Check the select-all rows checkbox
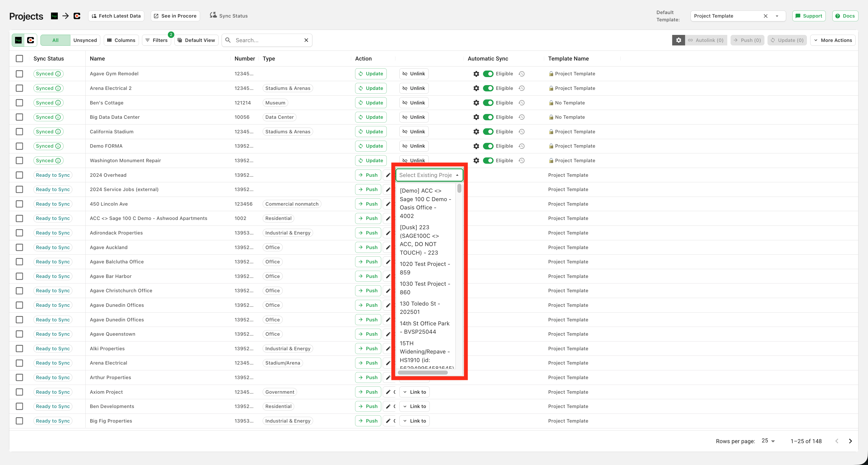The height and width of the screenshot is (465, 868). click(20, 59)
